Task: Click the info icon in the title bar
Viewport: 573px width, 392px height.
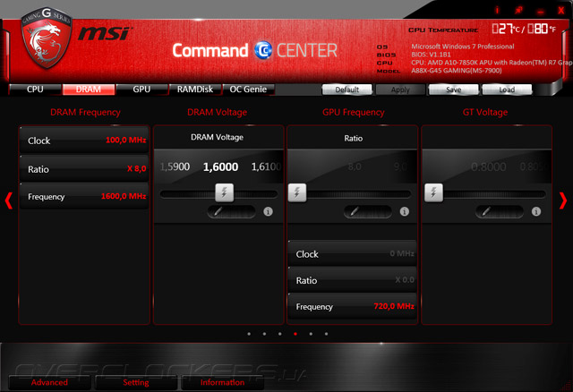Action: tap(497, 10)
